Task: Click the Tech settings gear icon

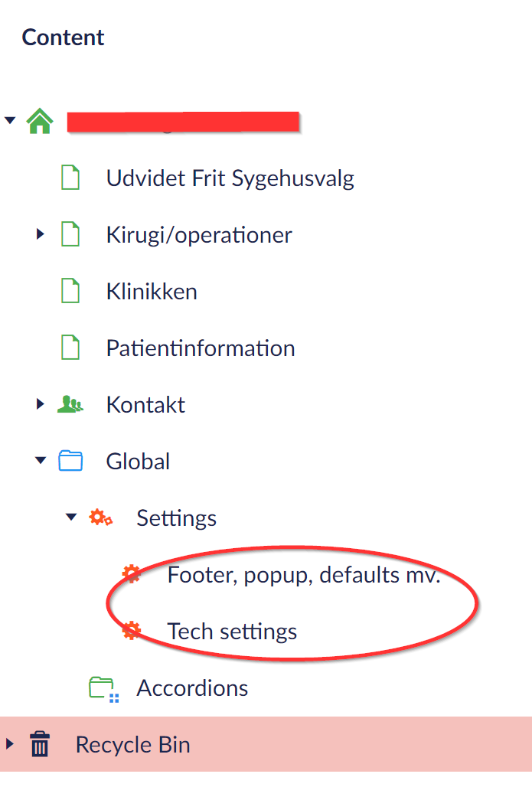Action: coord(132,631)
